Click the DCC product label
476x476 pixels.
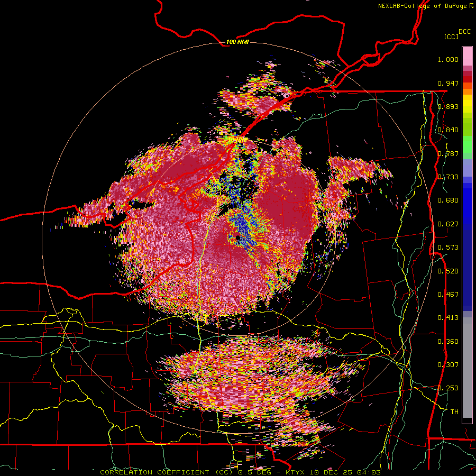tap(465, 32)
